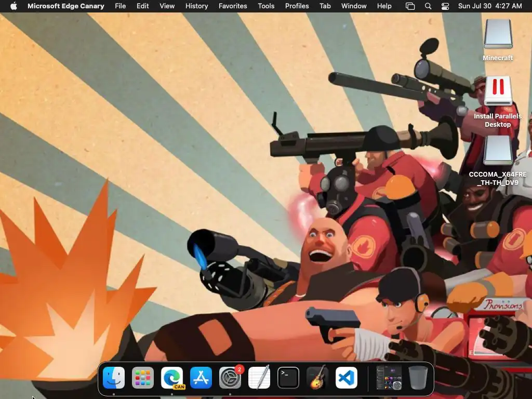Open the History menu
This screenshot has width=532, height=399.
click(196, 6)
